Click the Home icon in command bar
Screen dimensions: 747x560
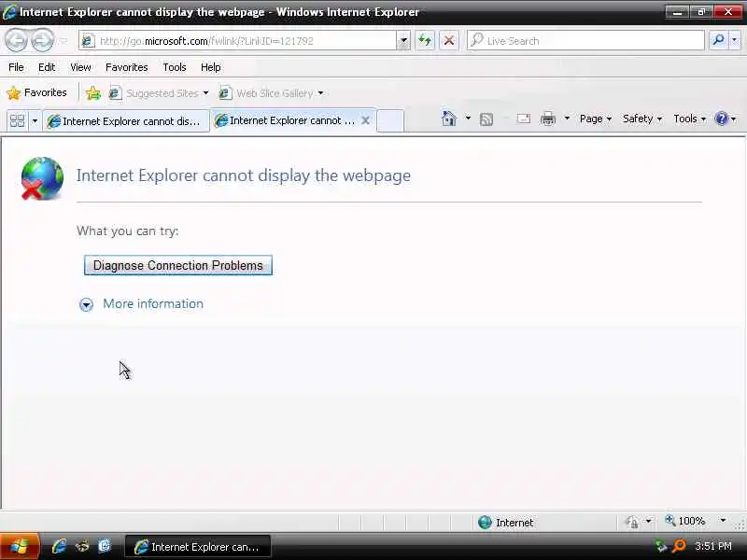click(449, 119)
